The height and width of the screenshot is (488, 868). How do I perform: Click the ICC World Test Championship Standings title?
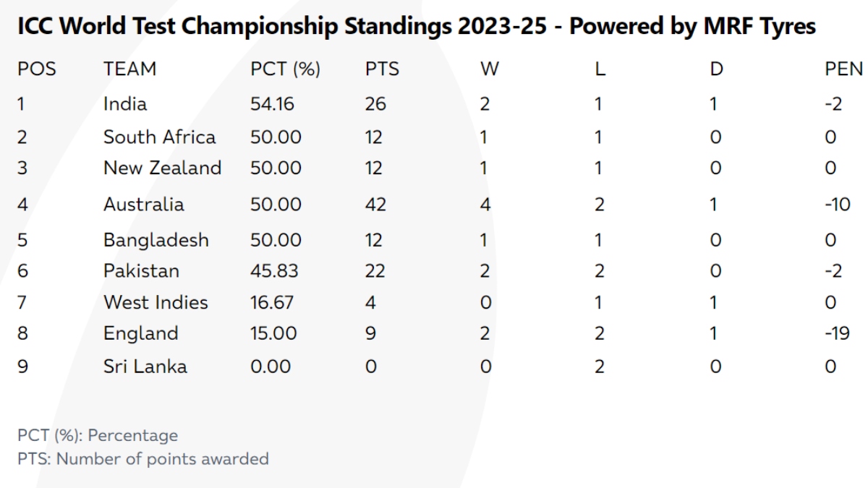(x=417, y=27)
